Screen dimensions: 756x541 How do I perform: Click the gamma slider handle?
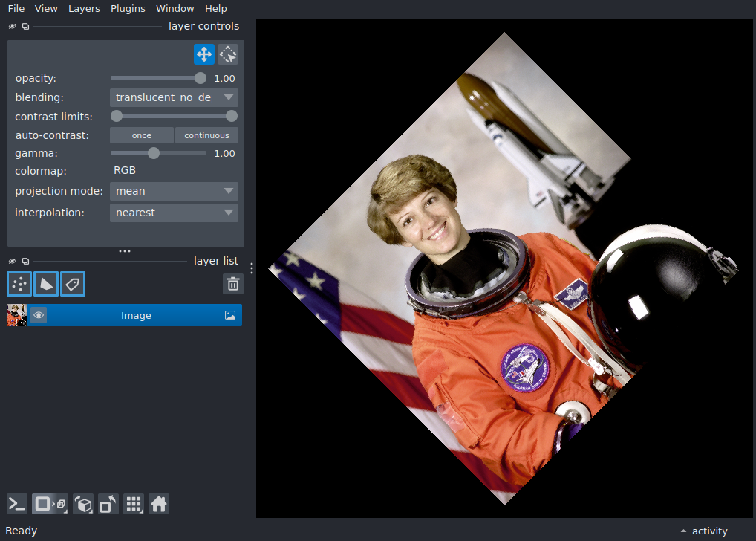point(154,154)
